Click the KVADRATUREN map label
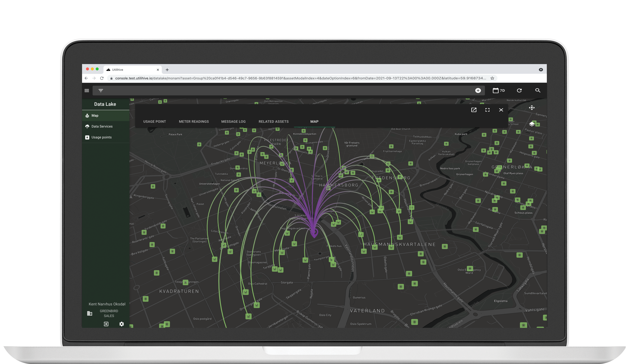This screenshot has width=630, height=364. (x=179, y=291)
